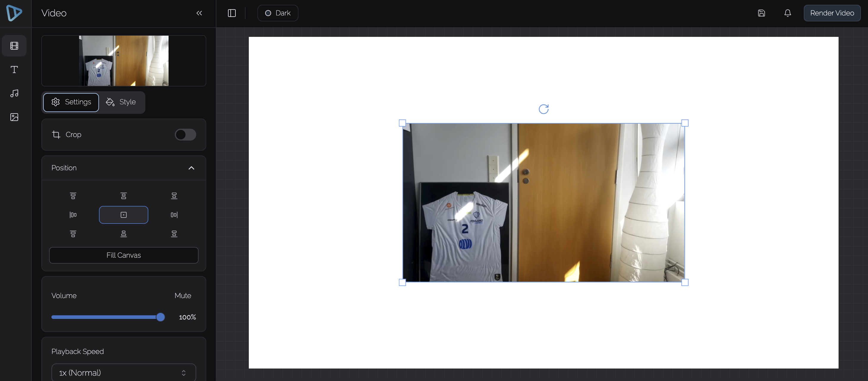Align video to center position

(123, 215)
